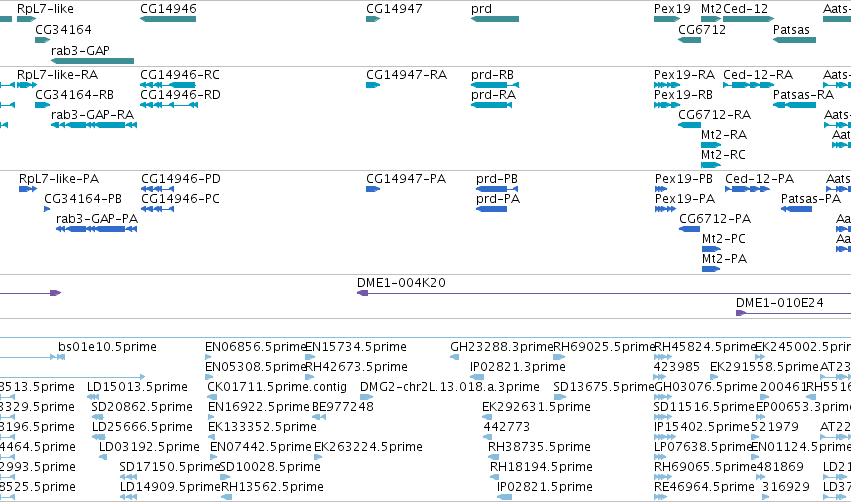Select protein Patsas-PA

tap(796, 209)
